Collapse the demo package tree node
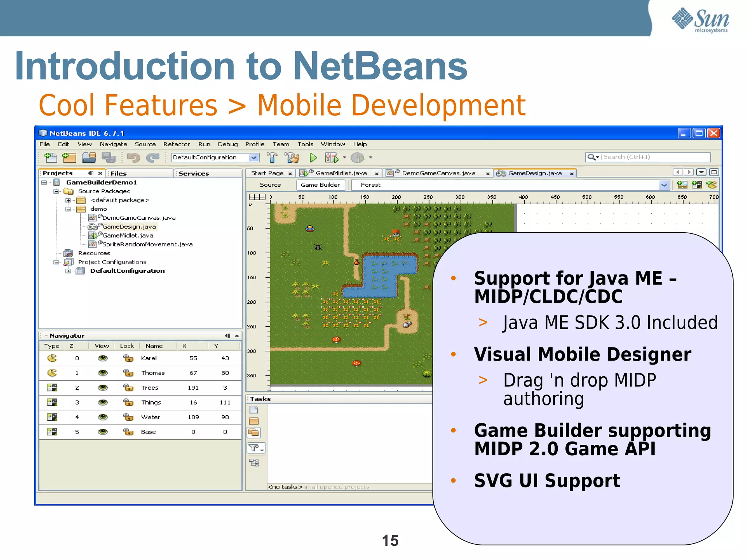 point(68,209)
